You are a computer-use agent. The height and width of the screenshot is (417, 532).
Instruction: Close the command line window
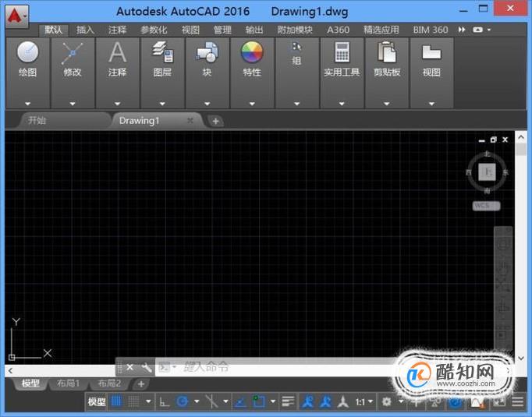(x=129, y=367)
